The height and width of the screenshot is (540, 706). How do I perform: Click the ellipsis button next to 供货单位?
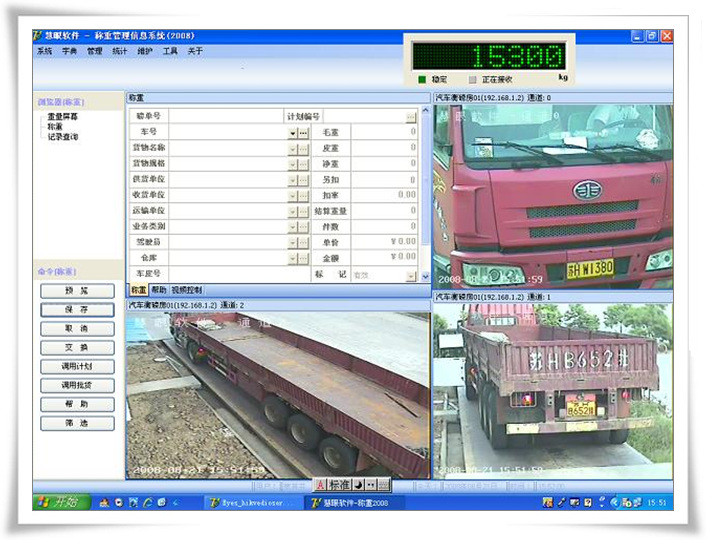pyautogui.click(x=303, y=180)
